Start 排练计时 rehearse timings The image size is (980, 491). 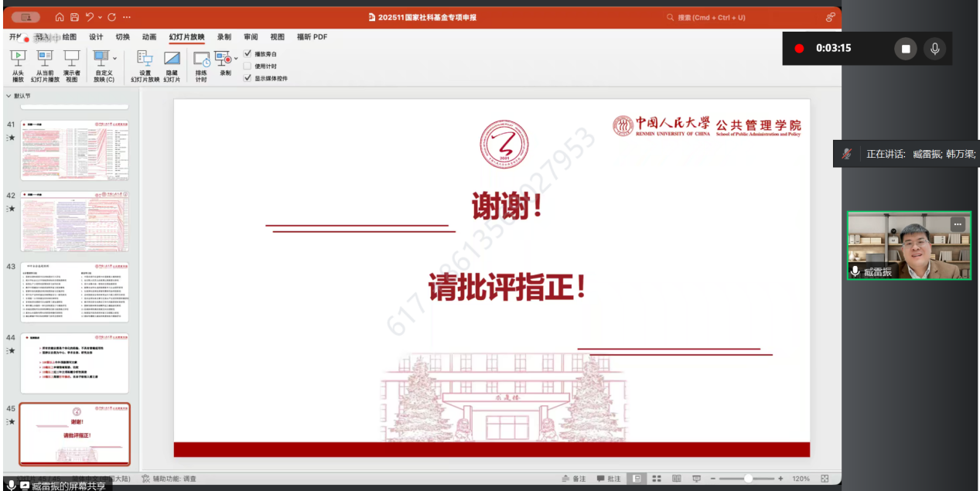coord(201,60)
